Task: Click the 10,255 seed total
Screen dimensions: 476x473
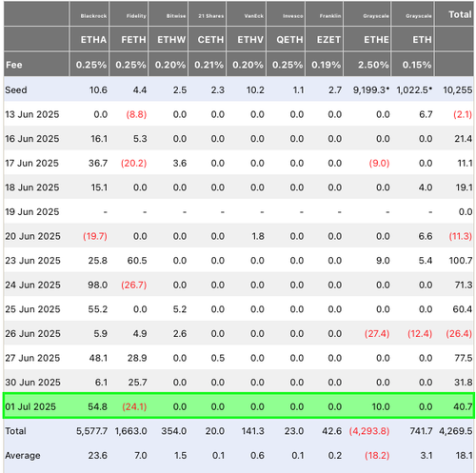Action: 458,90
